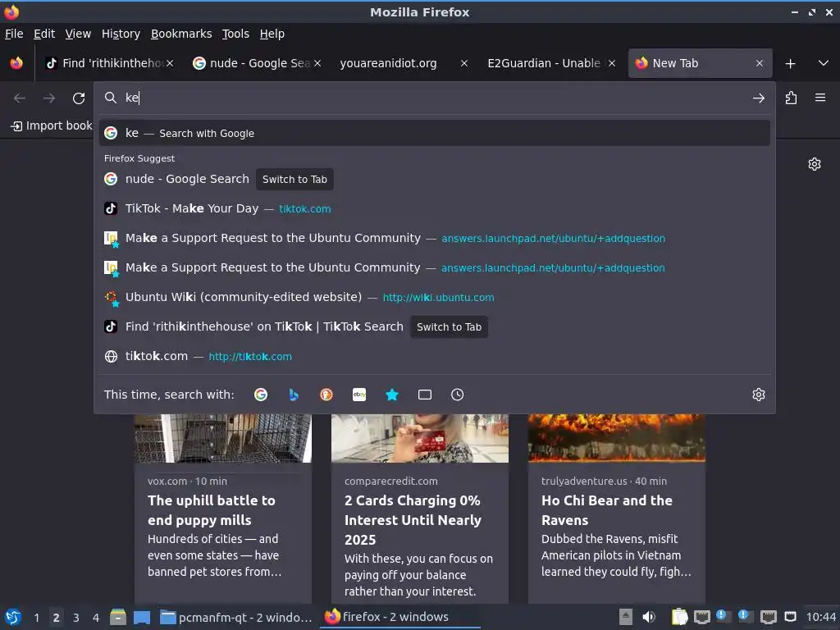Click the clipboard tray icon

[679, 617]
